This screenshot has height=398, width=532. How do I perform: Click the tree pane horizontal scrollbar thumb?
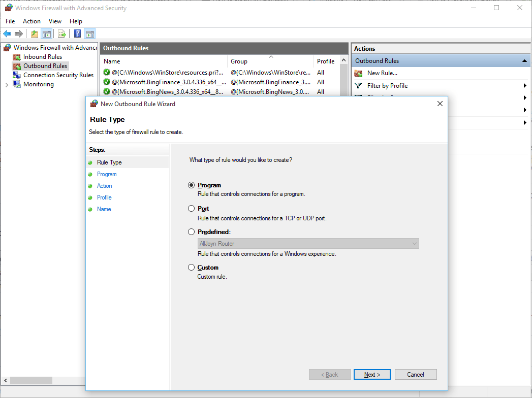point(31,381)
